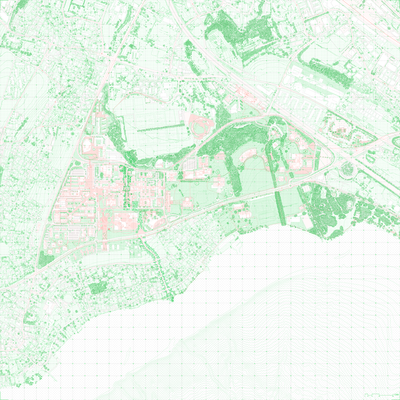Select the circular roundabout east of campus
The image size is (400, 400).
(348, 170)
